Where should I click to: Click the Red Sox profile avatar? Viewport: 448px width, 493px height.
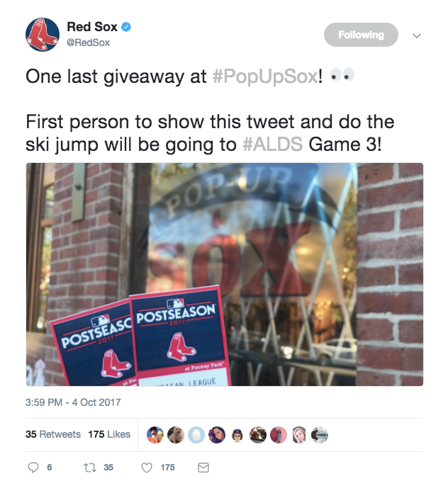42,35
